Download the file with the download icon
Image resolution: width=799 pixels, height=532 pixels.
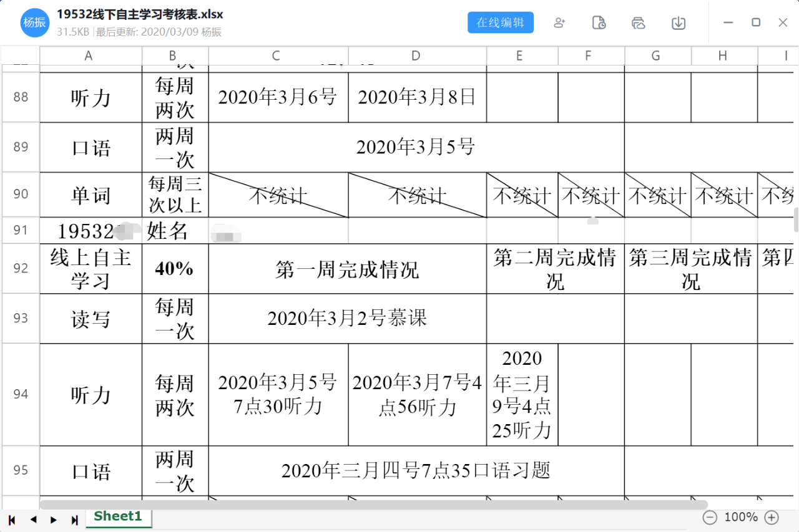pos(678,23)
